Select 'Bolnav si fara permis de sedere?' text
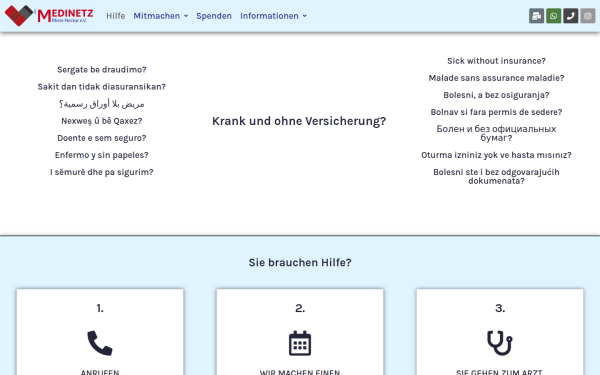Image resolution: width=600 pixels, height=375 pixels. tap(496, 112)
